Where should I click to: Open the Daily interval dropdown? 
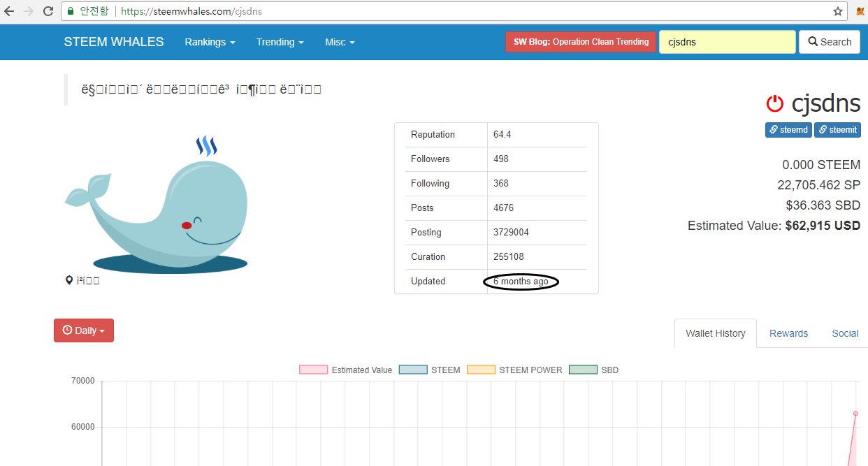84,330
